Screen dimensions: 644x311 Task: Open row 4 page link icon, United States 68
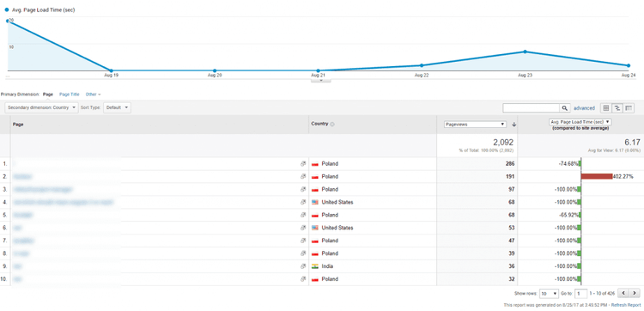coord(303,202)
